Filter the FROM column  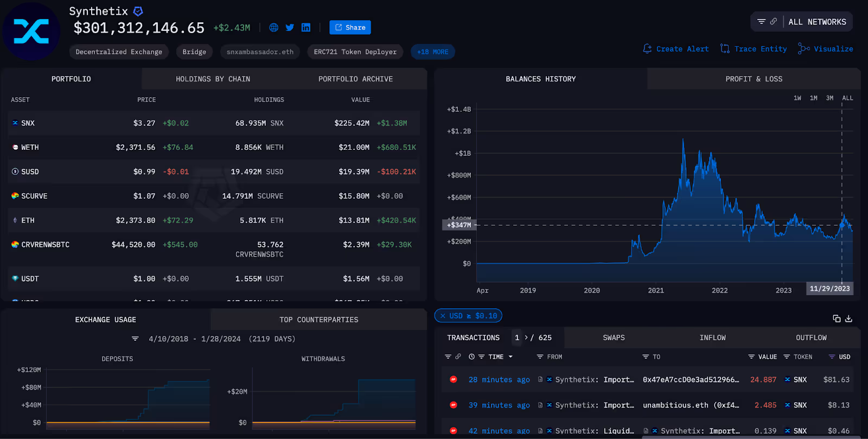(540, 357)
